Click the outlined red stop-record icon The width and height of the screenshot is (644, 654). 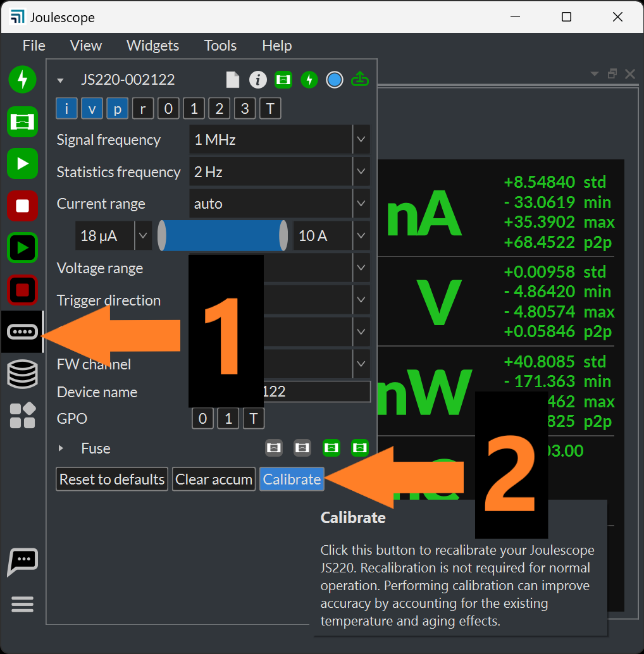click(x=23, y=290)
